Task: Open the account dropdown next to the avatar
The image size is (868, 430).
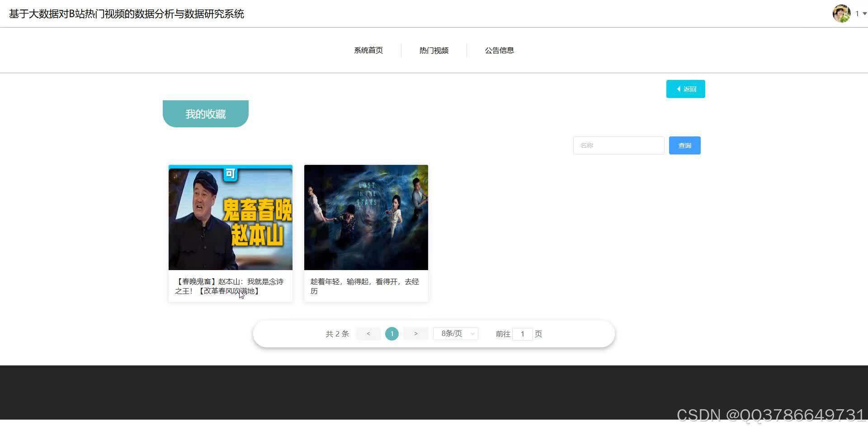Action: coord(862,14)
